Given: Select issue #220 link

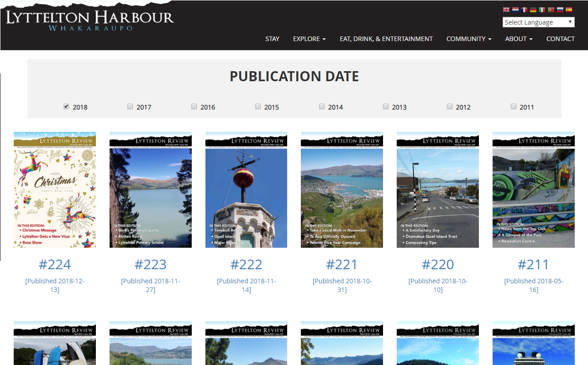Looking at the screenshot, I should tap(438, 264).
